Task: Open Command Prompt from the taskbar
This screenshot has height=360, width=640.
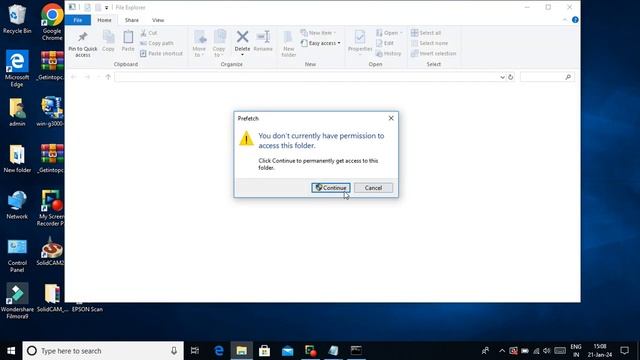Action: coord(356,351)
